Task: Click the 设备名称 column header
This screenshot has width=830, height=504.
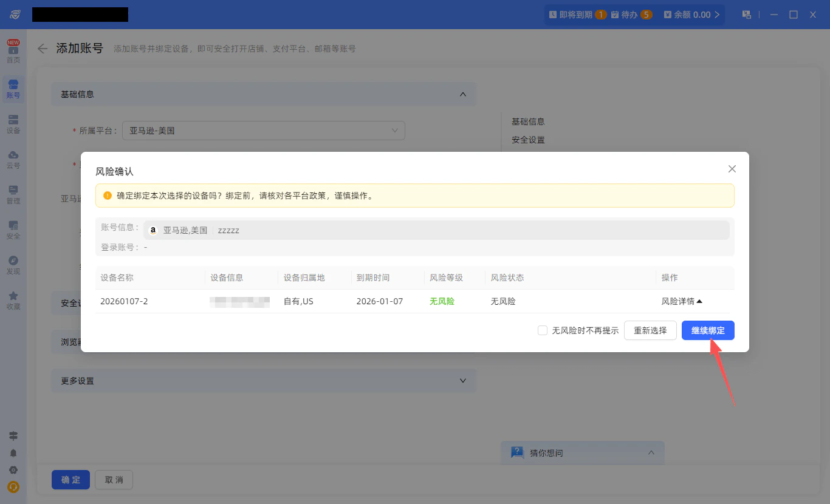Action: [x=117, y=278]
